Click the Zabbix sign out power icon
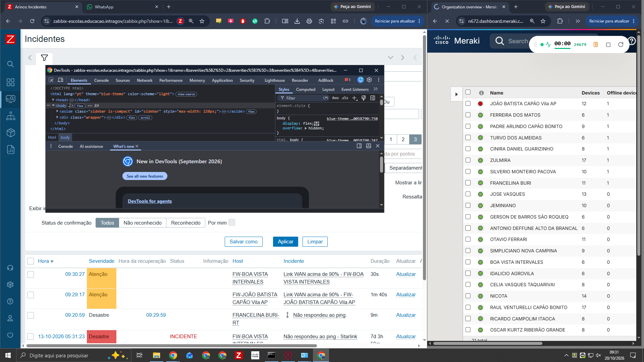The width and height of the screenshot is (644, 362). [10, 335]
